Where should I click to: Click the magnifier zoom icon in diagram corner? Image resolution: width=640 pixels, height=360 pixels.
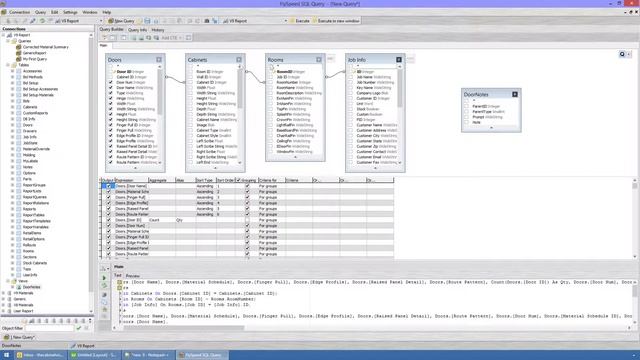click(622, 54)
